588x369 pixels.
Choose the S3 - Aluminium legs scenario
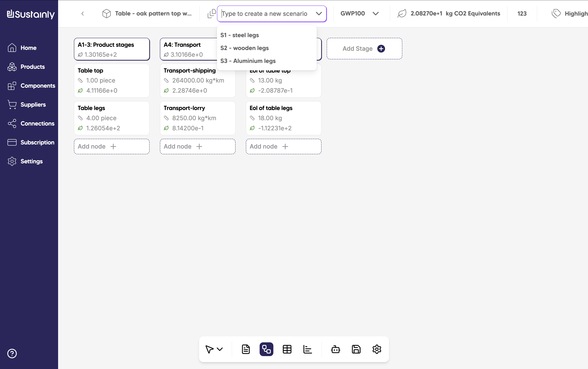248,61
